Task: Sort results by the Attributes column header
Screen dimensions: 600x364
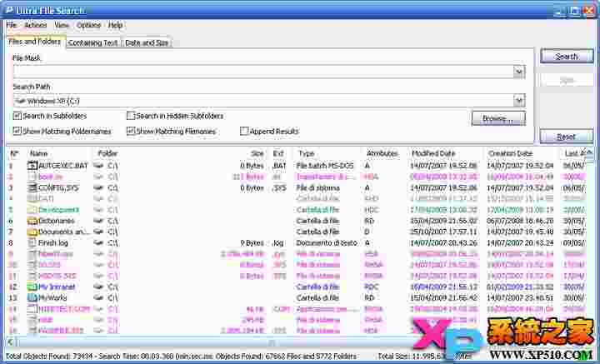Action: click(382, 153)
